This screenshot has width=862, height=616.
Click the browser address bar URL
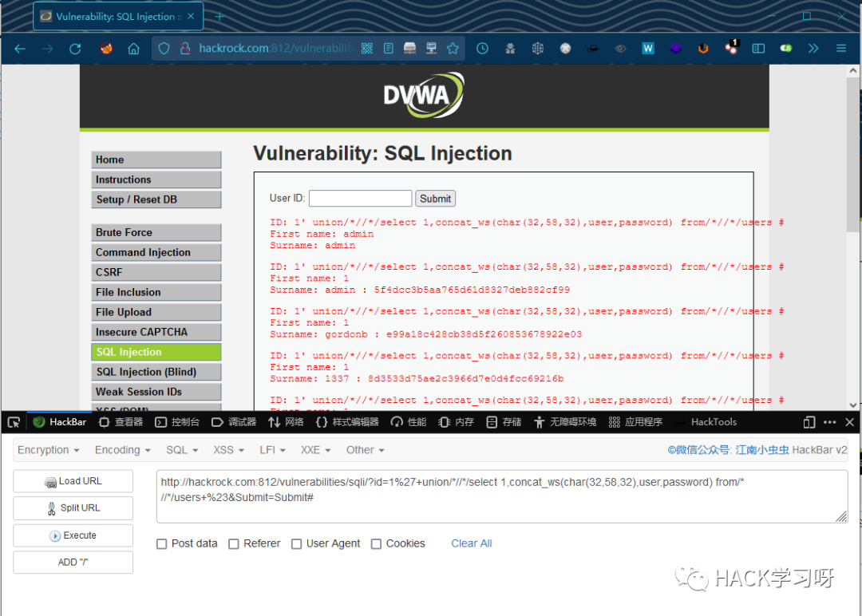pyautogui.click(x=275, y=49)
